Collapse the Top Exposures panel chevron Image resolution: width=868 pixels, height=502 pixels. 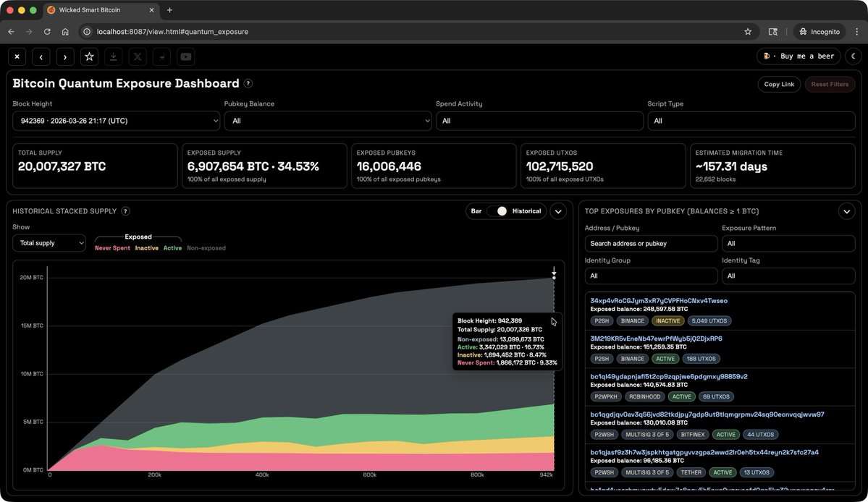(x=846, y=211)
